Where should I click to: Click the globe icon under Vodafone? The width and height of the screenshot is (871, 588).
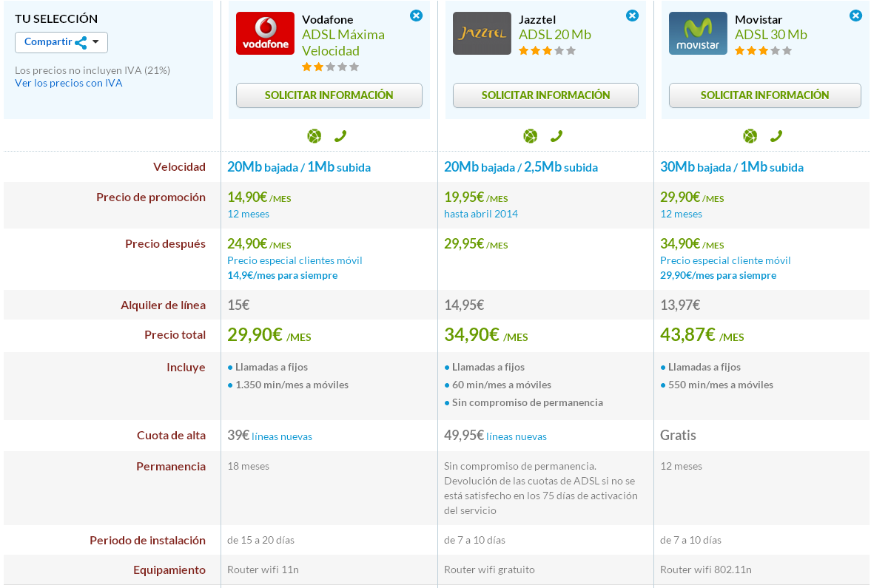[x=315, y=136]
